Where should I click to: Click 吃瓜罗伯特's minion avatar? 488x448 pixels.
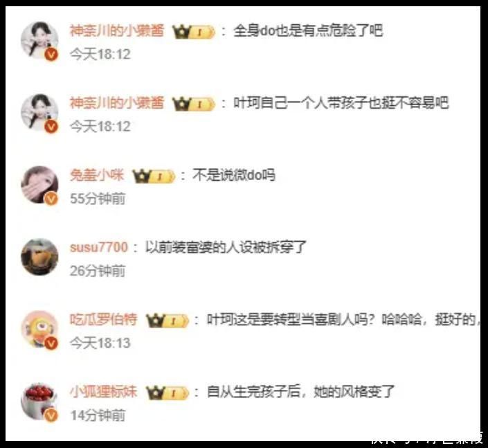pos(39,329)
